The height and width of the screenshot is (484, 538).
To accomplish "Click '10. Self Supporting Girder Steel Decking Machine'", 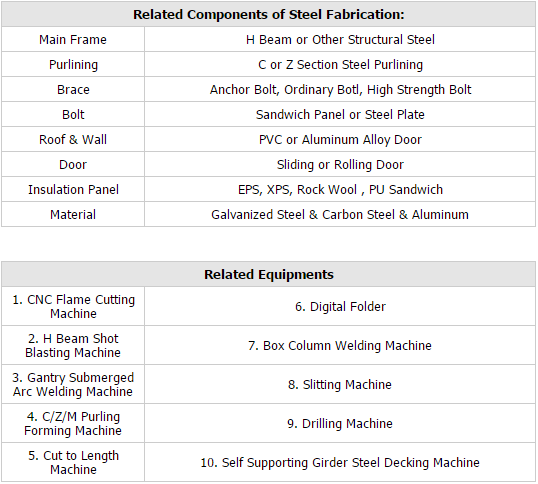I will [340, 463].
